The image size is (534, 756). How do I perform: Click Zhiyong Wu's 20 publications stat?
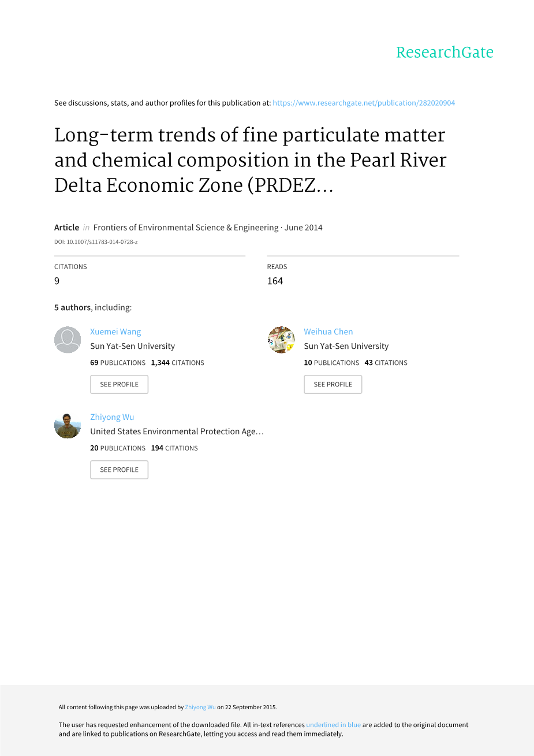click(118, 448)
